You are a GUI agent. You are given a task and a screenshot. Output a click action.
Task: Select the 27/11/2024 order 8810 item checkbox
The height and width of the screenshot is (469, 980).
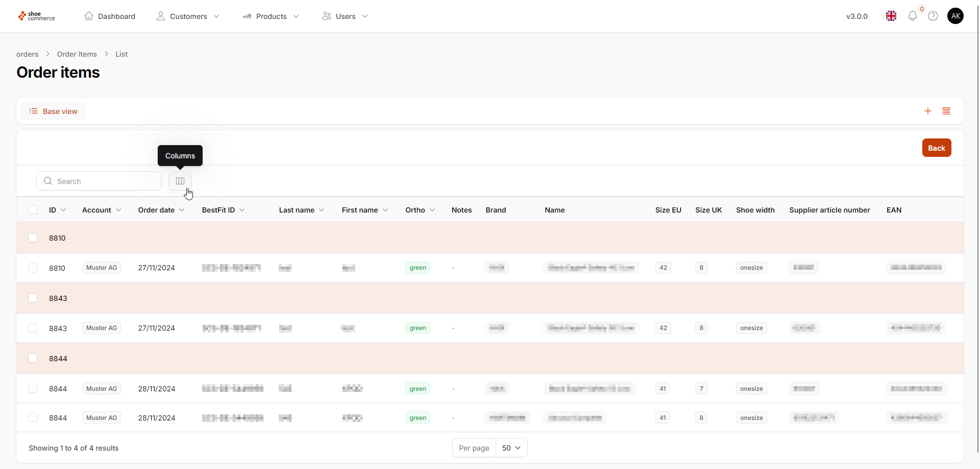33,268
